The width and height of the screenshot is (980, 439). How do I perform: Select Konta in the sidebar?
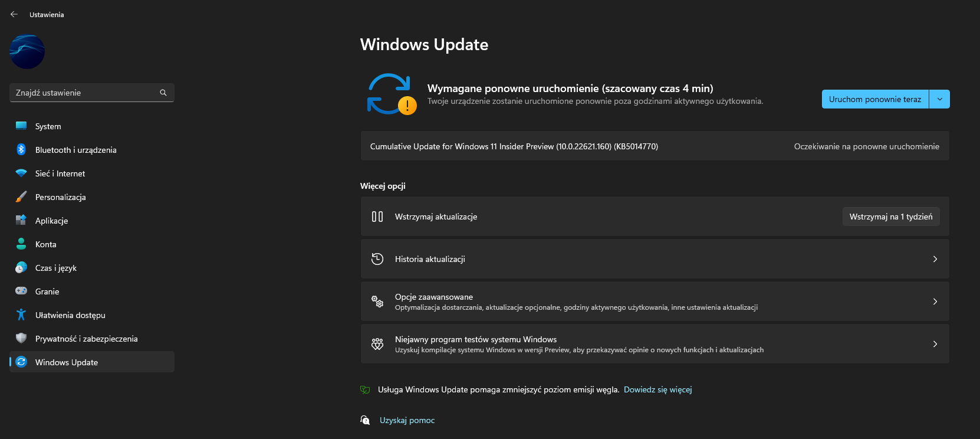pos(91,244)
